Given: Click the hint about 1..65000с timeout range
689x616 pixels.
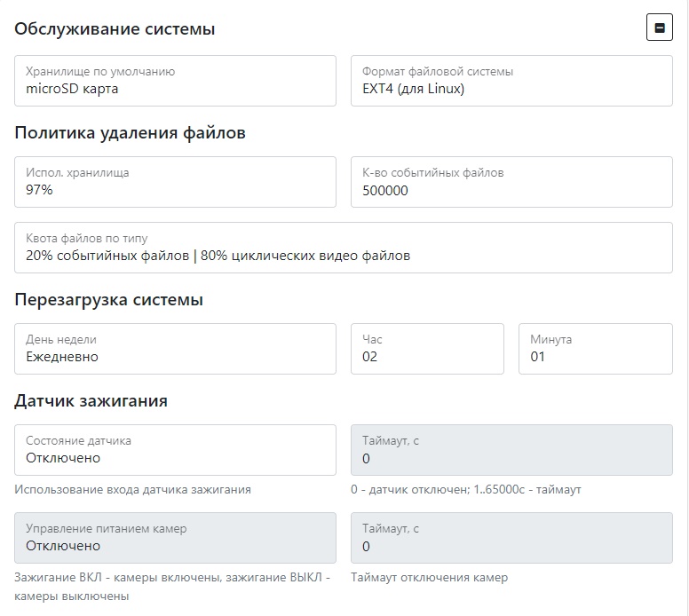Looking at the screenshot, I should point(465,489).
